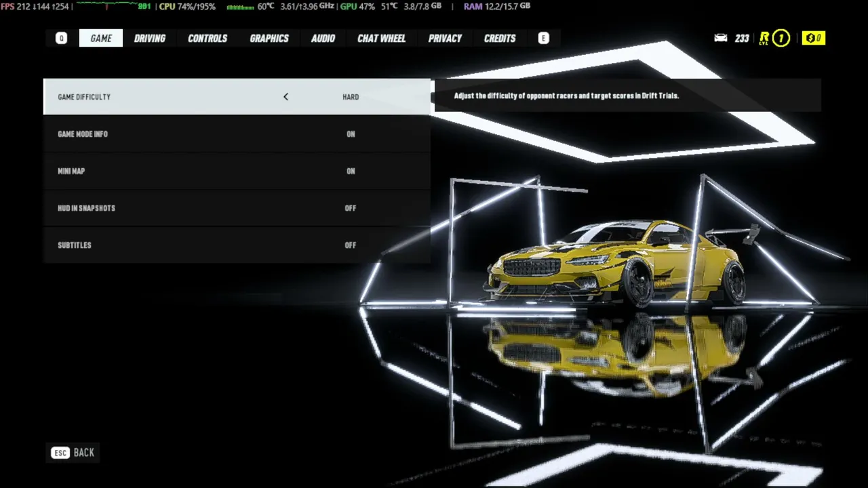Select the Audio tab

coord(323,39)
